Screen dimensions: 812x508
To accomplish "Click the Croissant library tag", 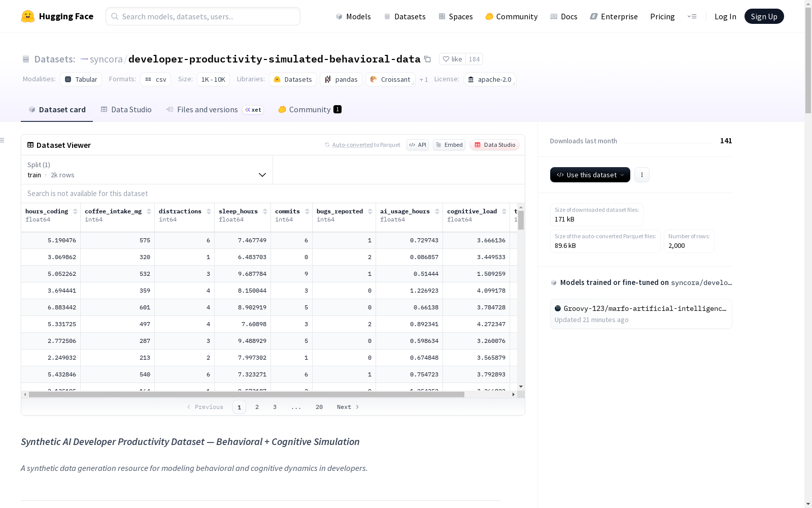I will point(390,79).
